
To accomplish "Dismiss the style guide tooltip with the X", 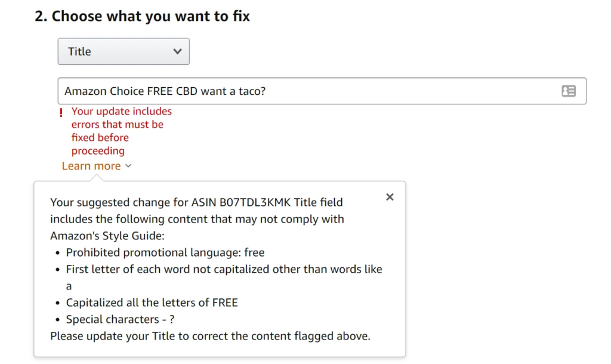I will point(390,196).
